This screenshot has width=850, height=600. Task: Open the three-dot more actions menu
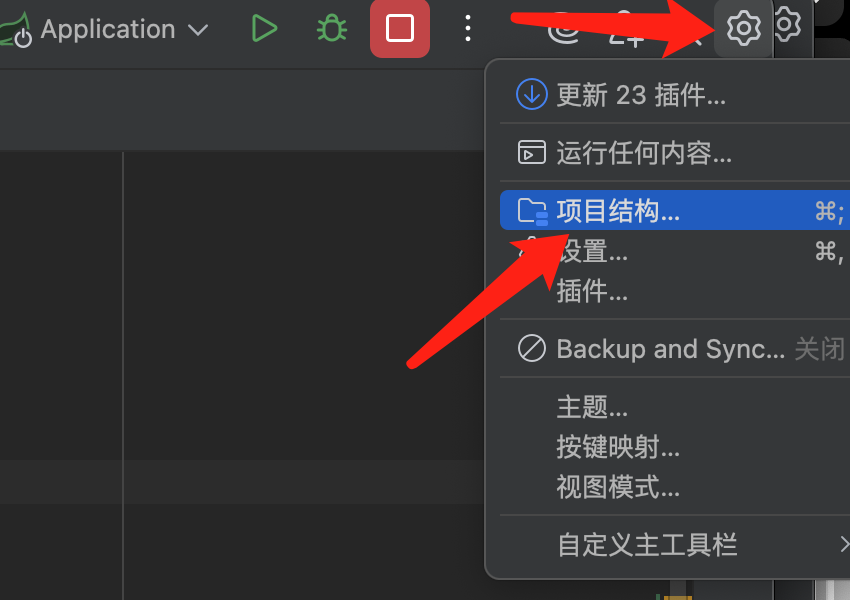[x=468, y=28]
